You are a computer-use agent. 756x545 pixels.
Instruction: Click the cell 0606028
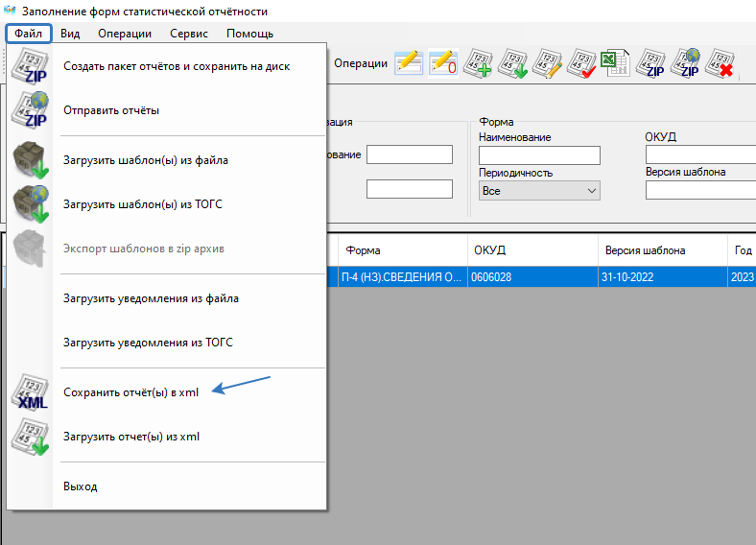pyautogui.click(x=532, y=277)
